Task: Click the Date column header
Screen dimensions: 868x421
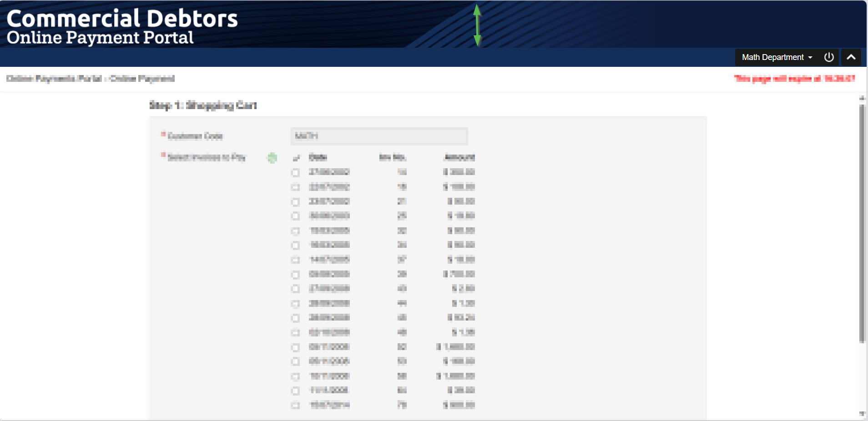Action: point(318,157)
